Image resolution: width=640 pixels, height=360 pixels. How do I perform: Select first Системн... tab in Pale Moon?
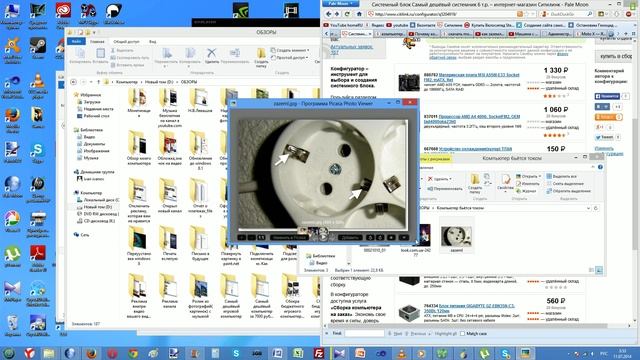tap(356, 34)
